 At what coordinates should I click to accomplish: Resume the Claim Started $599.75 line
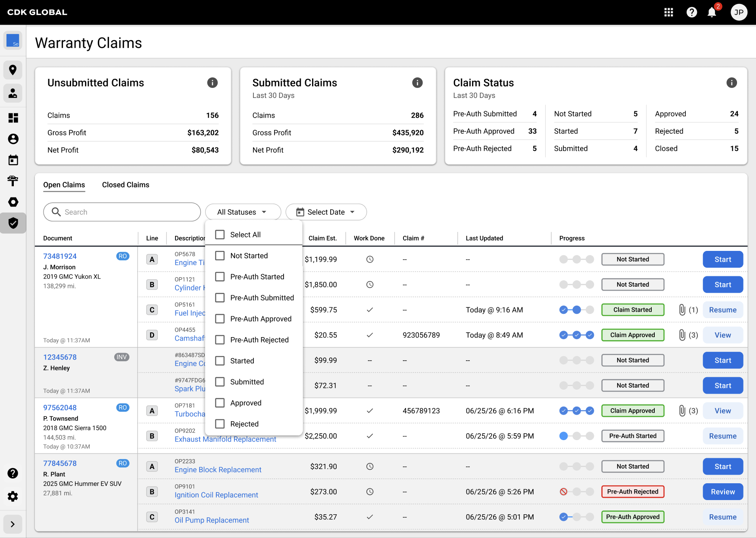[x=723, y=310]
